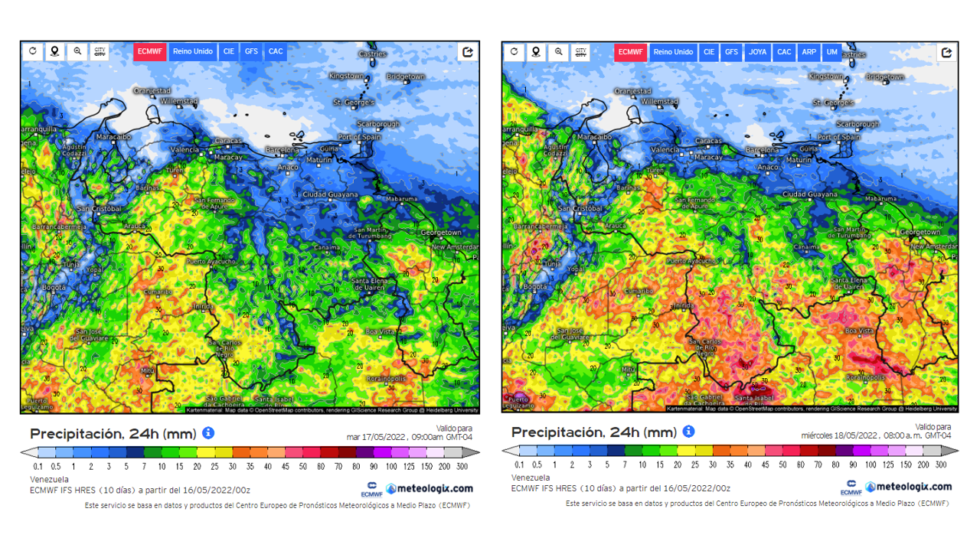Image resolution: width=980 pixels, height=551 pixels.
Task: Select the JOYA model tab on right map
Action: pyautogui.click(x=757, y=52)
